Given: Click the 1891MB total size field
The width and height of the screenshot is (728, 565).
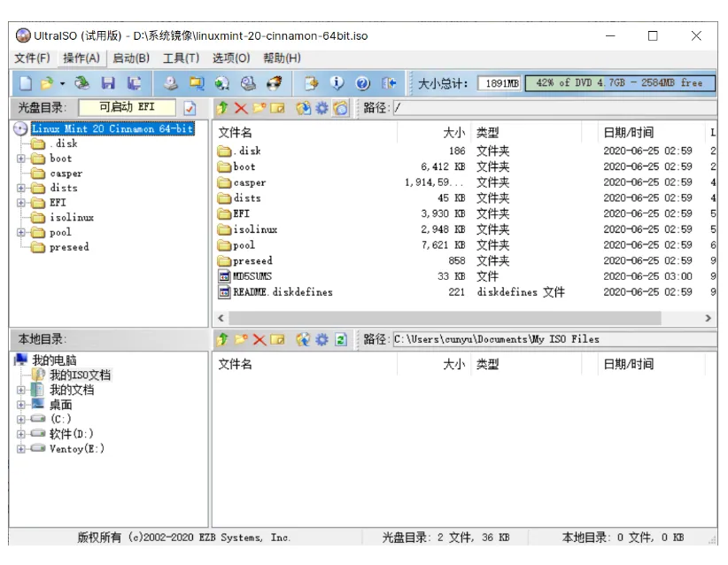Looking at the screenshot, I should coord(500,83).
